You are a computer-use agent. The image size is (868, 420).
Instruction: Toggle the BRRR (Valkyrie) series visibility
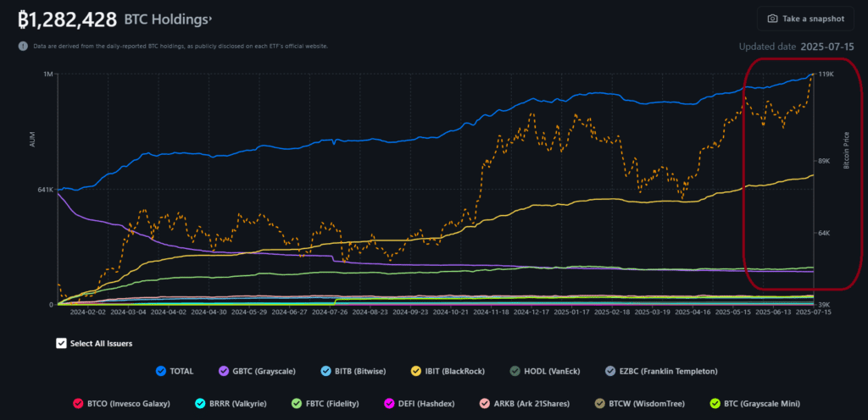[200, 404]
